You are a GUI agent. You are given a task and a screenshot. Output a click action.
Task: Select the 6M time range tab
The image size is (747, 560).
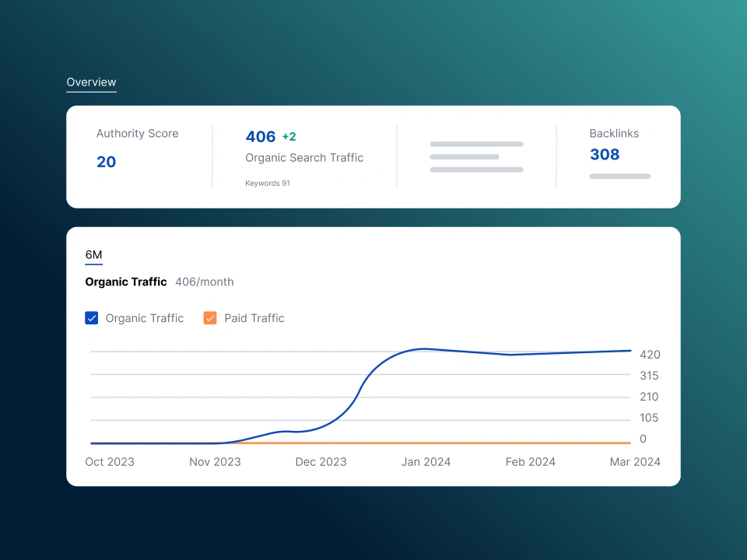coord(93,255)
